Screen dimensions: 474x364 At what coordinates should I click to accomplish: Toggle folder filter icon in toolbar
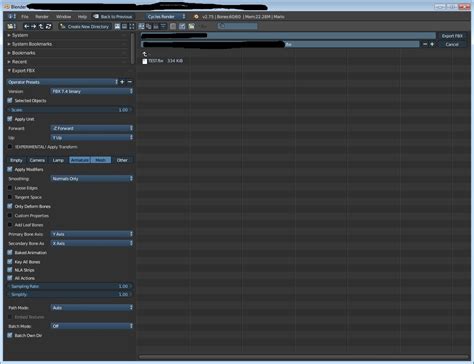[x=191, y=26]
